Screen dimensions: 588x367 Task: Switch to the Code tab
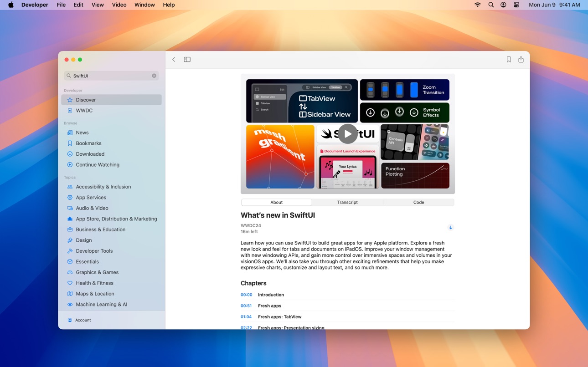pyautogui.click(x=418, y=202)
